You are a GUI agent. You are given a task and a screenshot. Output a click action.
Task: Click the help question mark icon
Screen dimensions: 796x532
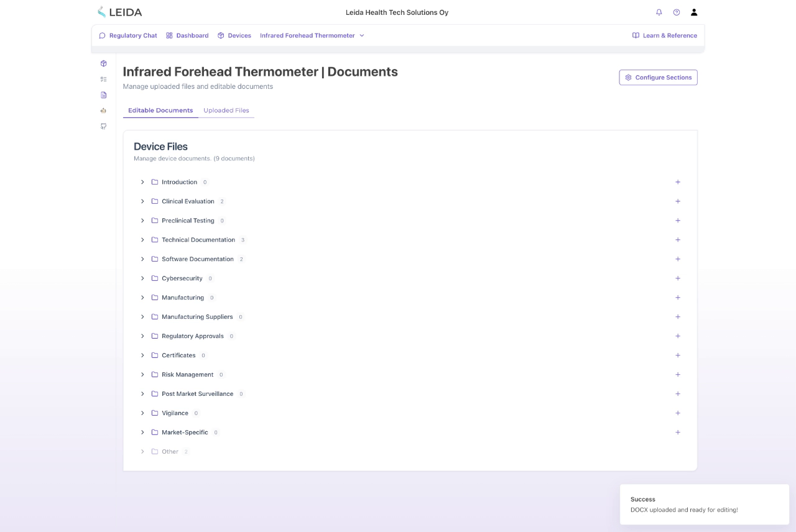click(x=677, y=12)
